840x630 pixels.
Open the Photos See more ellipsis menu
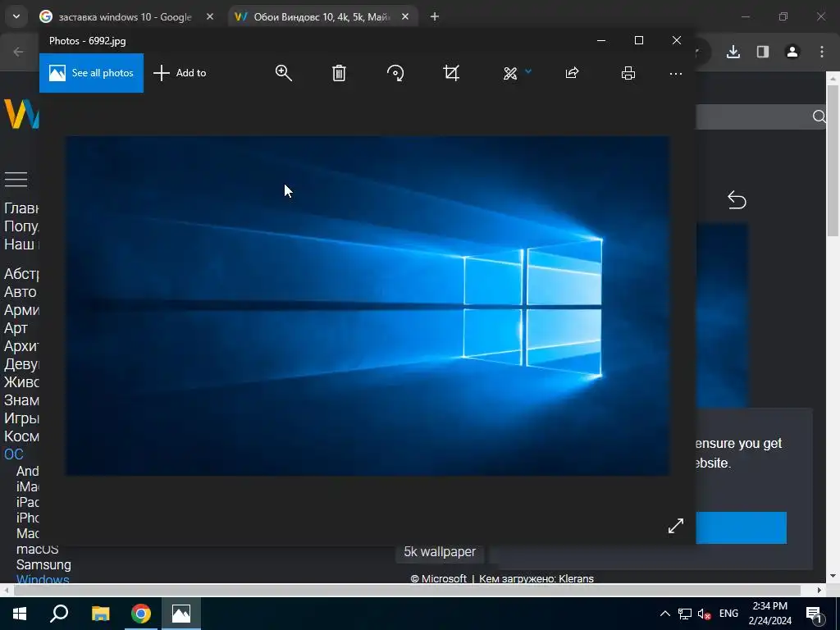676,73
